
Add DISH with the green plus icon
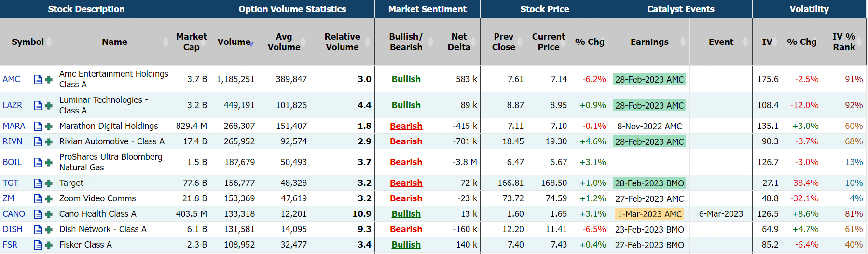pos(49,229)
